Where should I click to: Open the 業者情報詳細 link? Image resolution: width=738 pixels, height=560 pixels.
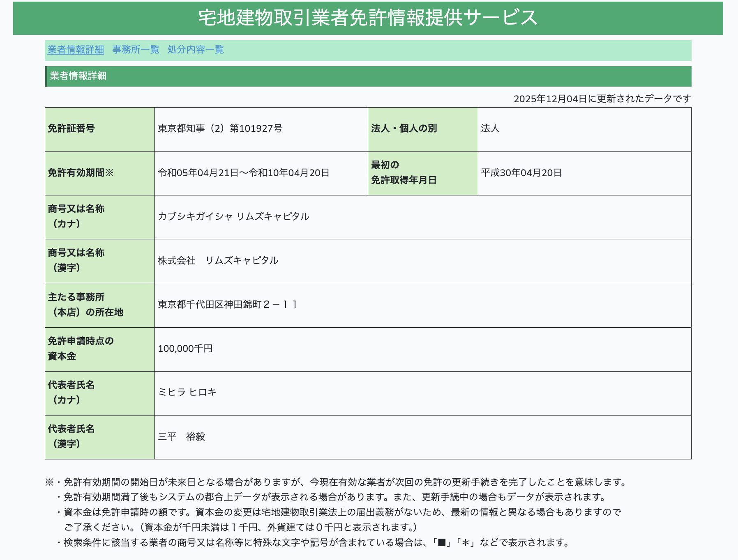point(76,50)
